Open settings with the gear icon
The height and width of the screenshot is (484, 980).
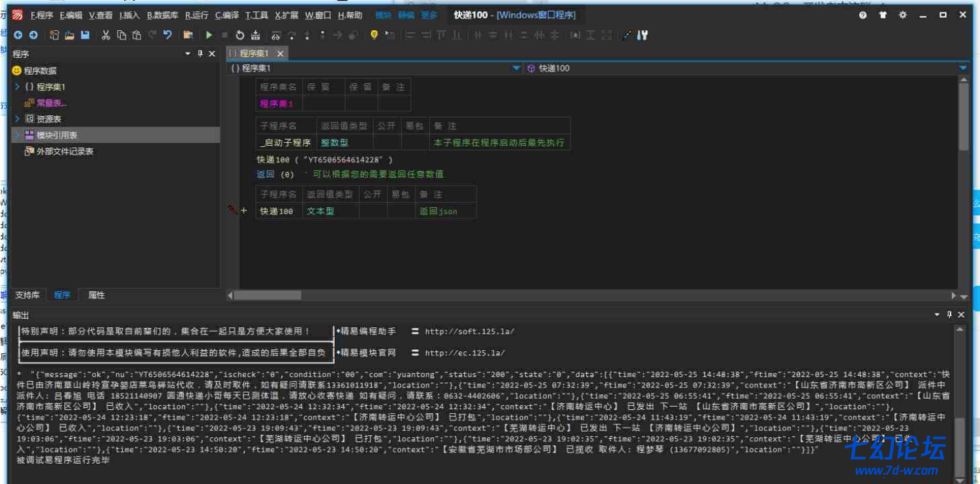903,15
